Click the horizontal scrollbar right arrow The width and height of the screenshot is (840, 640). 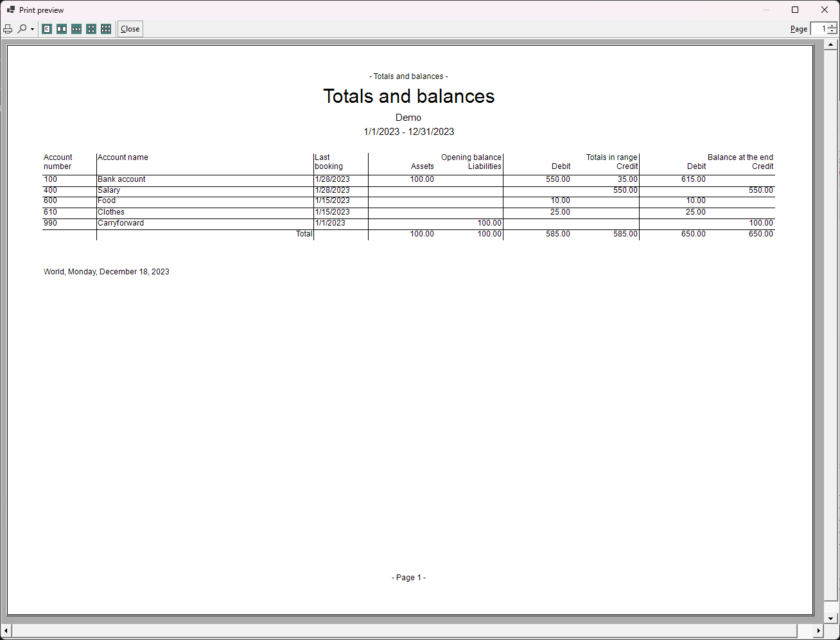click(x=818, y=631)
